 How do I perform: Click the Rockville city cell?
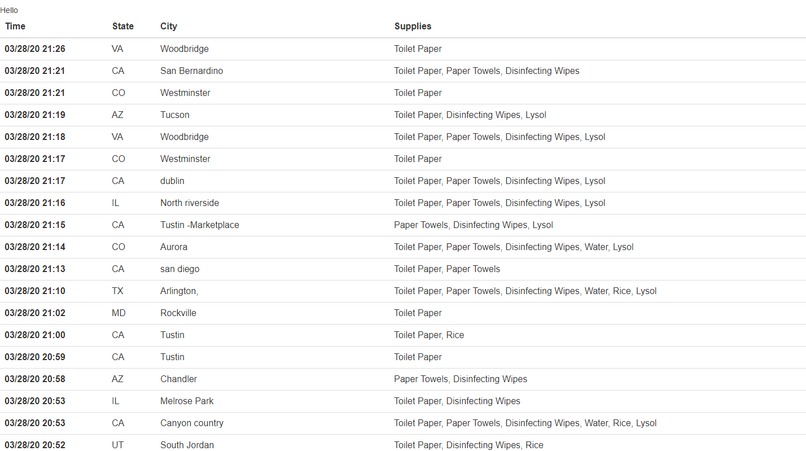click(x=178, y=313)
